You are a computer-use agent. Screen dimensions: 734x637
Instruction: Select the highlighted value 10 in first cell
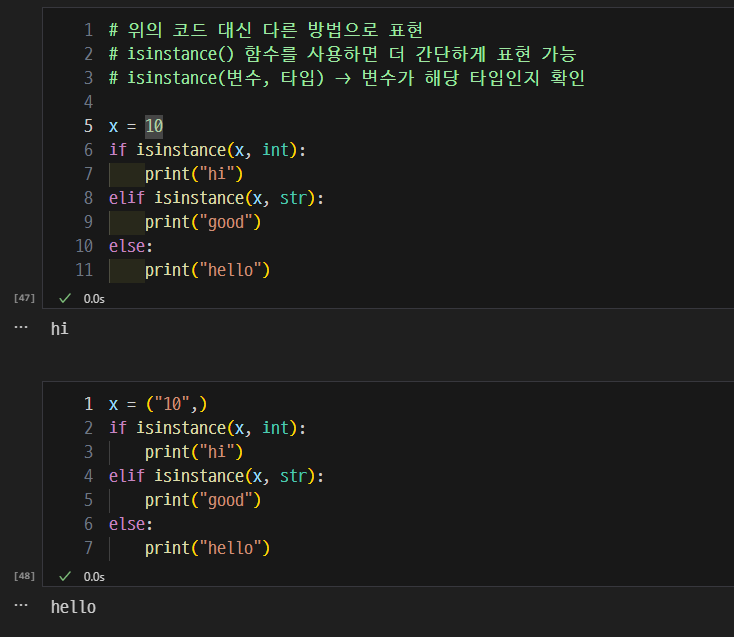coord(154,126)
